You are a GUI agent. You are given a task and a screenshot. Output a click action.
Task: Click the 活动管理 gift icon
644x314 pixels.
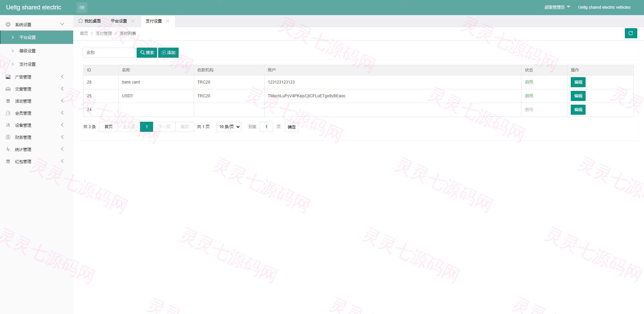8,101
